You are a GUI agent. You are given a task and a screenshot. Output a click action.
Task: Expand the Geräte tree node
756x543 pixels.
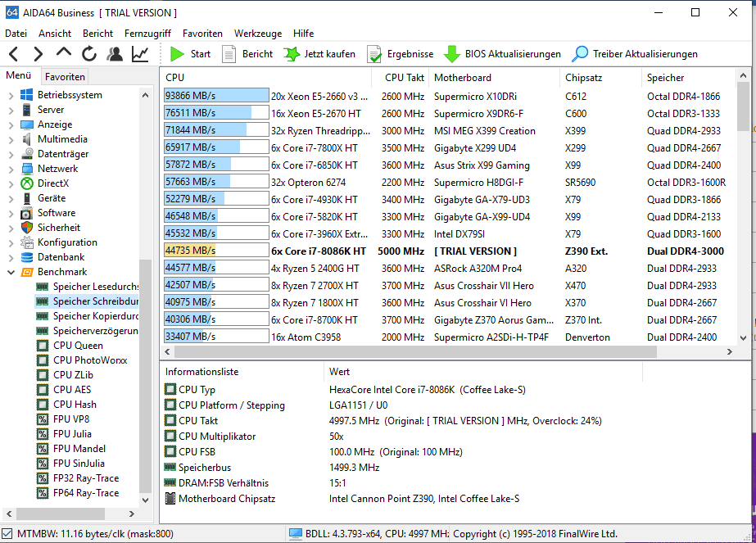point(11,199)
